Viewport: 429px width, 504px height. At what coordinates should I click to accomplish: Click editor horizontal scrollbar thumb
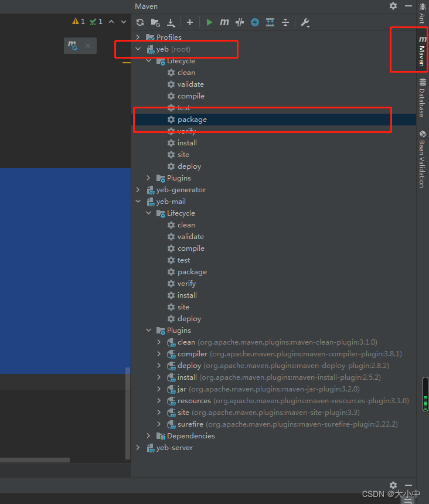35,460
